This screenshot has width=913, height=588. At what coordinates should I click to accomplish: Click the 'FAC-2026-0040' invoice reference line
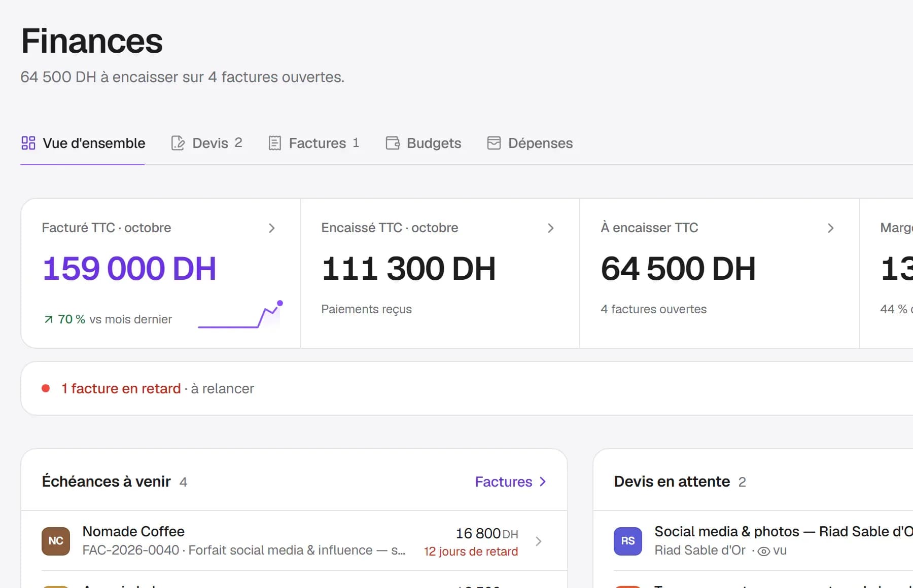[x=244, y=550]
